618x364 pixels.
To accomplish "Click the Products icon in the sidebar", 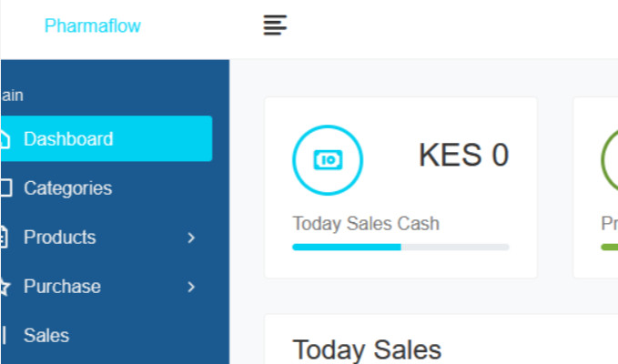I will (5, 238).
